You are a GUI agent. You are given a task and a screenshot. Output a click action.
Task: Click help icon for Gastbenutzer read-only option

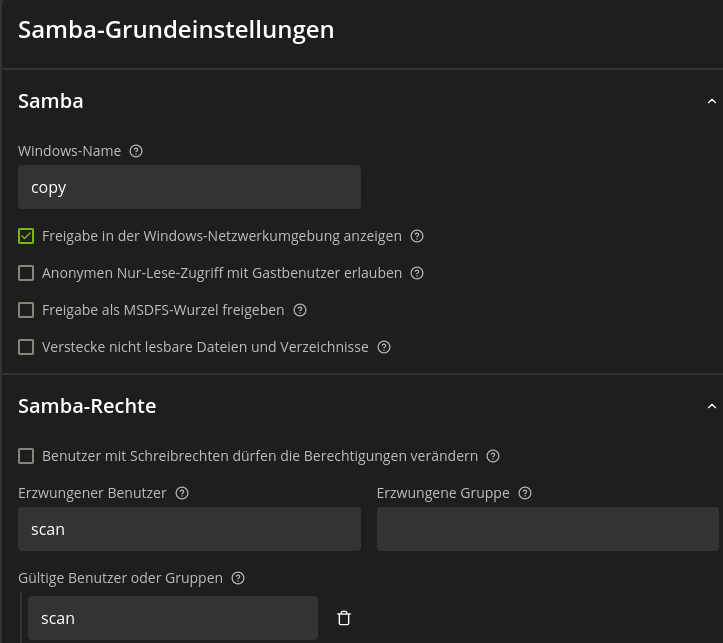pos(417,273)
